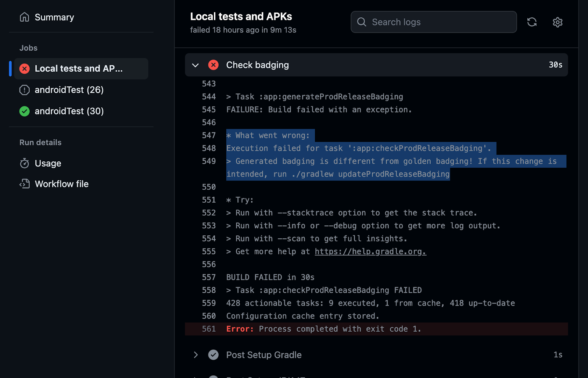Viewport: 588px width, 378px height.
Task: Open the log settings gear menu
Action: pyautogui.click(x=557, y=22)
